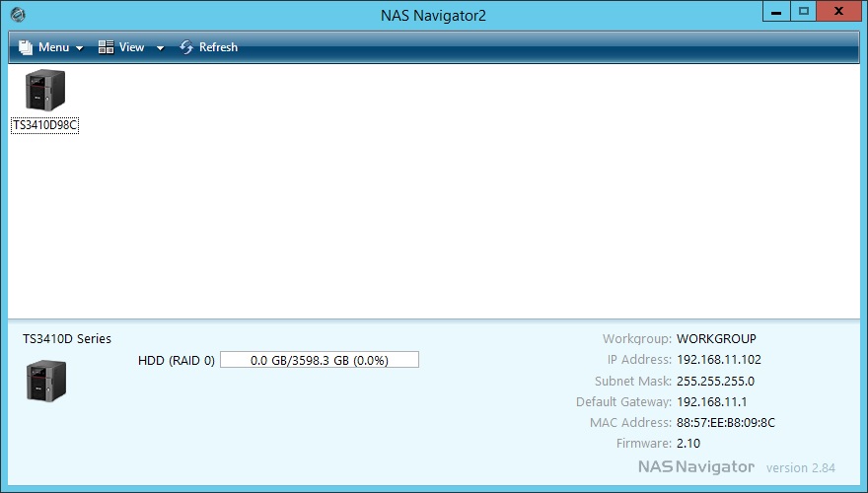This screenshot has width=868, height=493.
Task: Open the app icon in title bar
Action: [17, 15]
